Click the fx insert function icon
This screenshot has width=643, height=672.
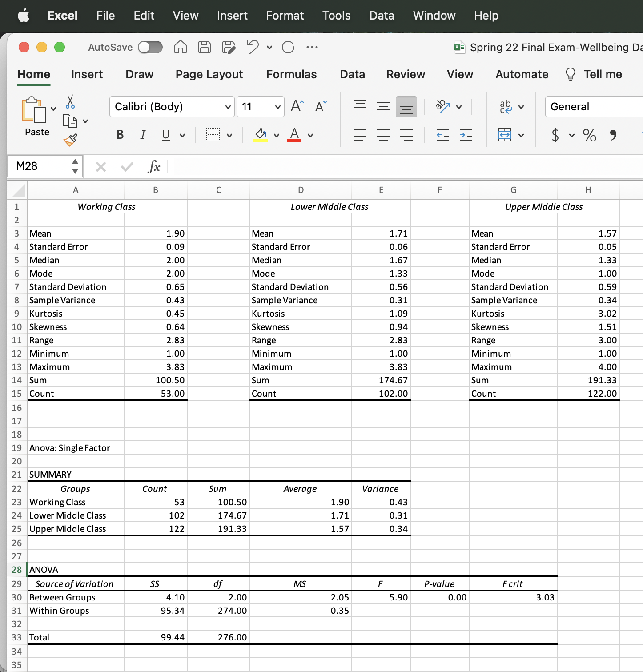(154, 167)
